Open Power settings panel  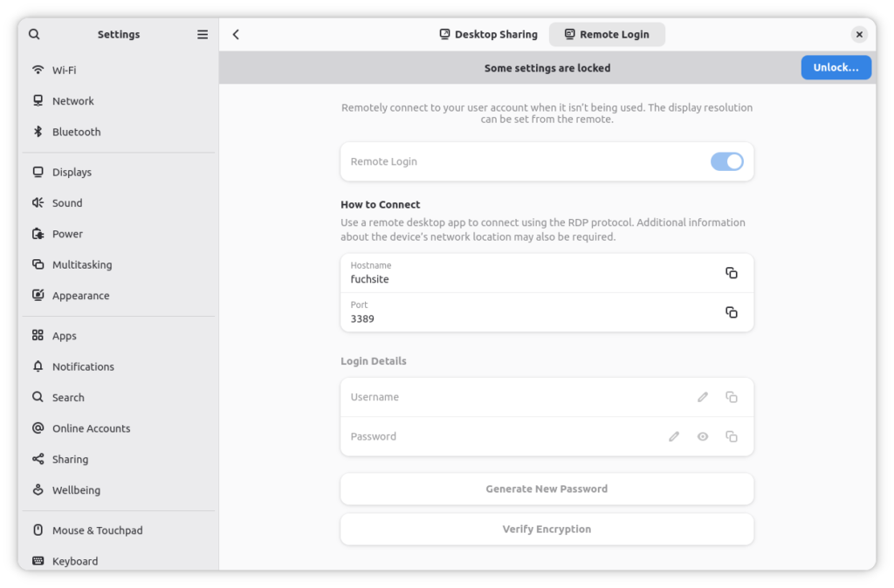(119, 234)
